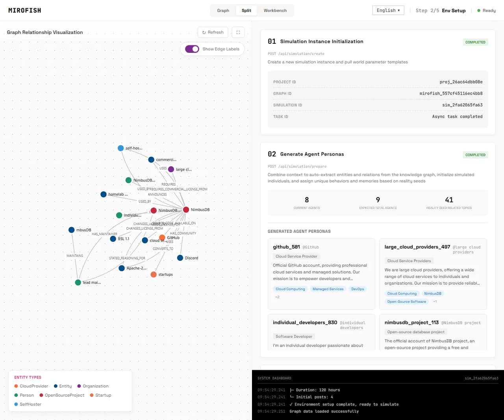This screenshot has height=420, width=504.
Task: Switch to the Workbench view tab
Action: coord(275,11)
